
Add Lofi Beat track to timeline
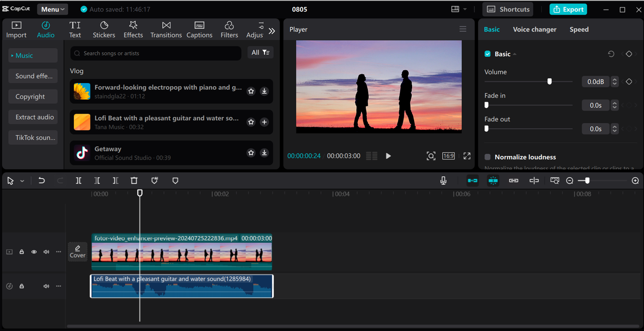click(x=264, y=122)
